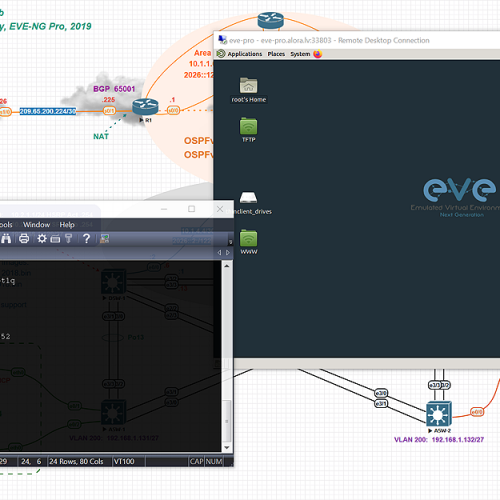Close the terminal window

(220, 209)
